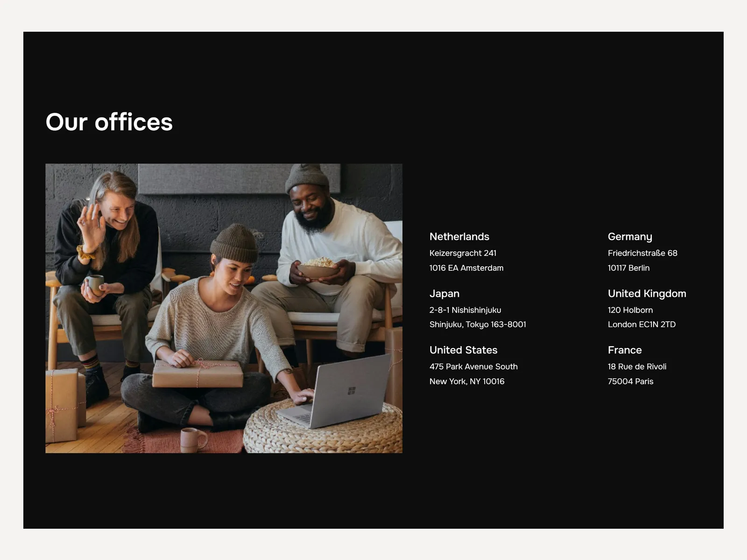Select the Netherlands office heading
Viewport: 747px width, 560px height.
[x=459, y=237]
